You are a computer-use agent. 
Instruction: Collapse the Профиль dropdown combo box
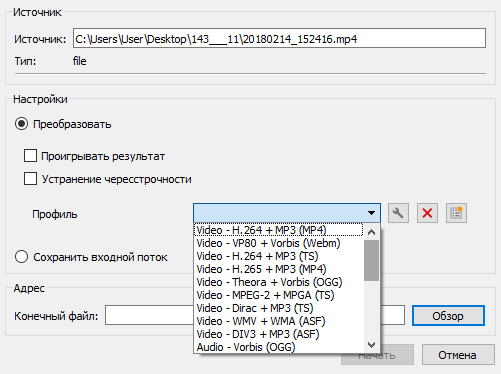[x=287, y=213]
